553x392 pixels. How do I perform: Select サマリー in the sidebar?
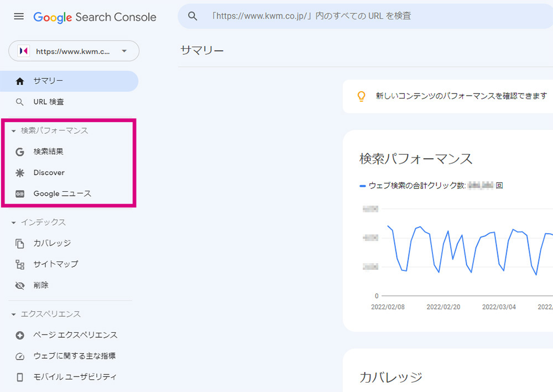pos(69,81)
